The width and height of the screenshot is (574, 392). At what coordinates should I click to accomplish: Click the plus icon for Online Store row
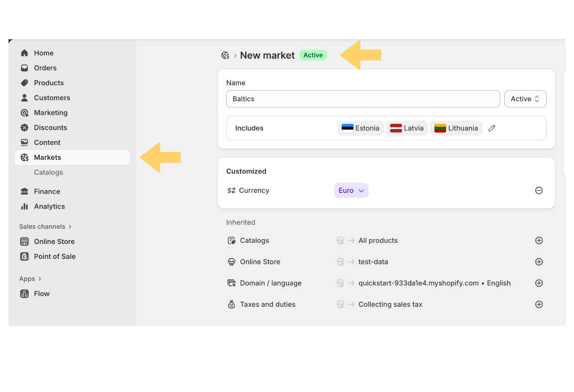(539, 262)
